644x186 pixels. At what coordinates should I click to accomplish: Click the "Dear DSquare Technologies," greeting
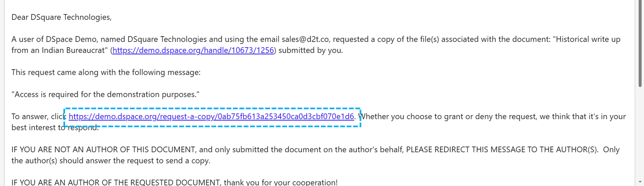[62, 17]
